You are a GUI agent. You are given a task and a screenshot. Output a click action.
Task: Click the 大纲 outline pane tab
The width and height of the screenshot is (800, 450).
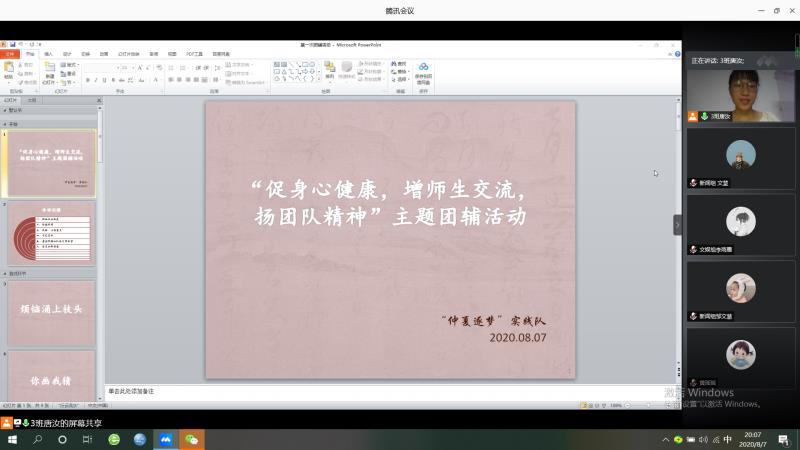pos(32,101)
